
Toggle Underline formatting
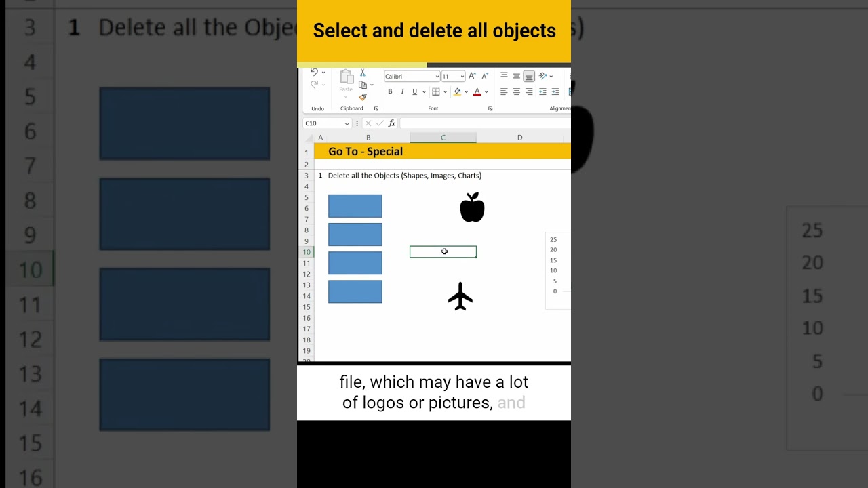pos(414,91)
